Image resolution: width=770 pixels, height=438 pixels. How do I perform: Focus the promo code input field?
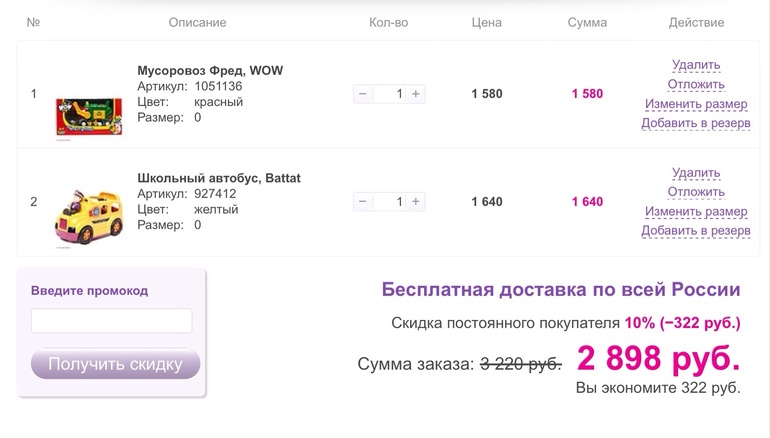tap(111, 321)
